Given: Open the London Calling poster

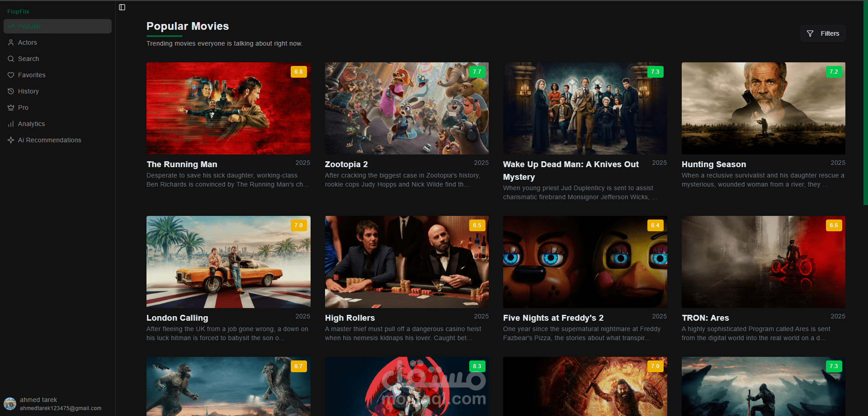Looking at the screenshot, I should [228, 262].
